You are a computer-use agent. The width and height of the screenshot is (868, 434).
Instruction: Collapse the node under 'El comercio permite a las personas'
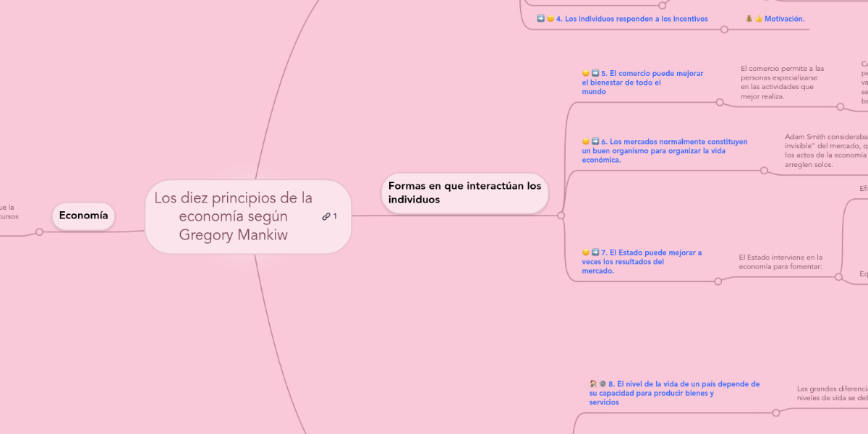(x=840, y=107)
